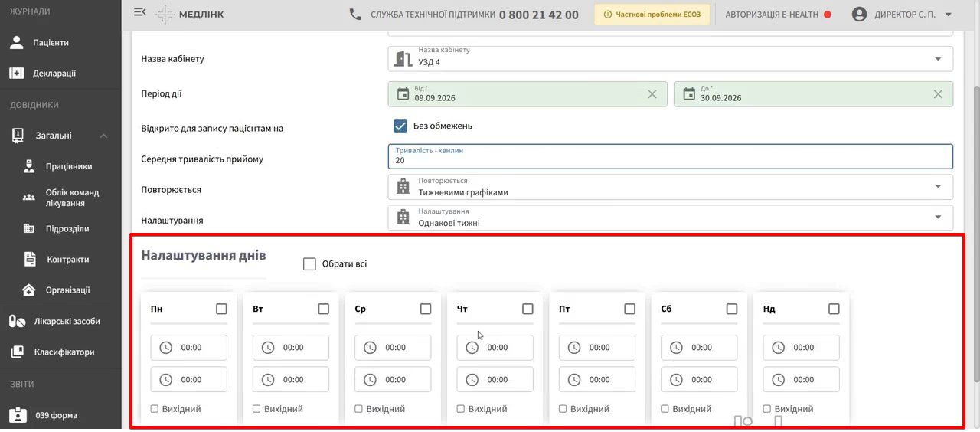
Task: Collapse the sidebar with the hamburger icon
Action: [139, 12]
